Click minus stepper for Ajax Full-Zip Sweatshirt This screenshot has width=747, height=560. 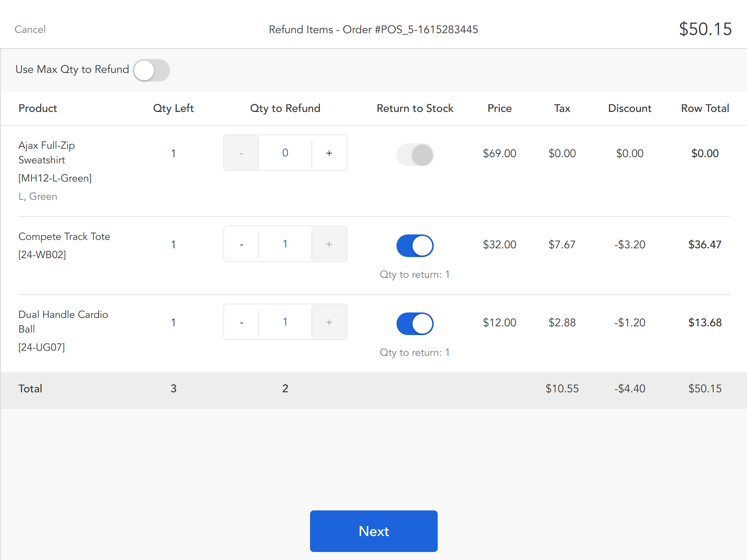(x=241, y=153)
